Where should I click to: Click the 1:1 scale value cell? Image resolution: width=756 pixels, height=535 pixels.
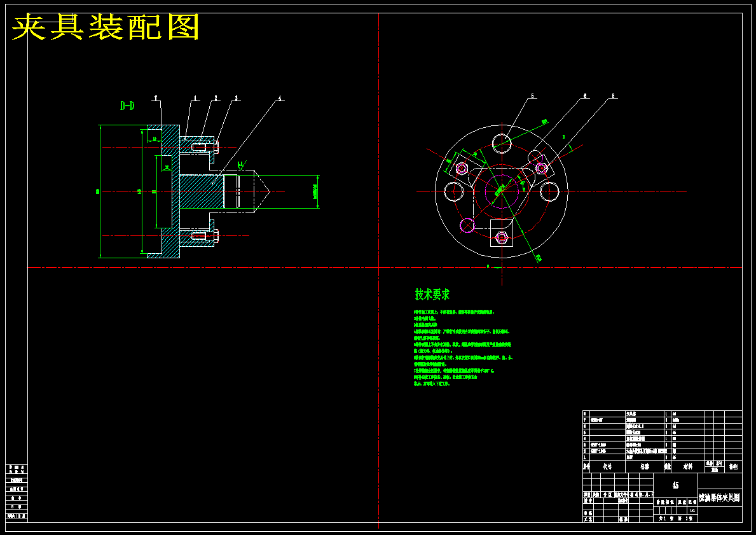(693, 510)
